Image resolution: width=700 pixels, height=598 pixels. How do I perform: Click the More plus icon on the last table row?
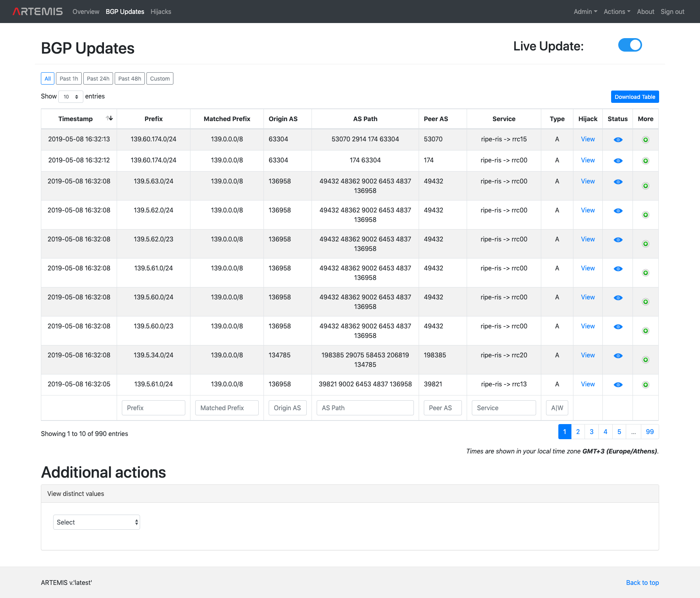point(645,385)
